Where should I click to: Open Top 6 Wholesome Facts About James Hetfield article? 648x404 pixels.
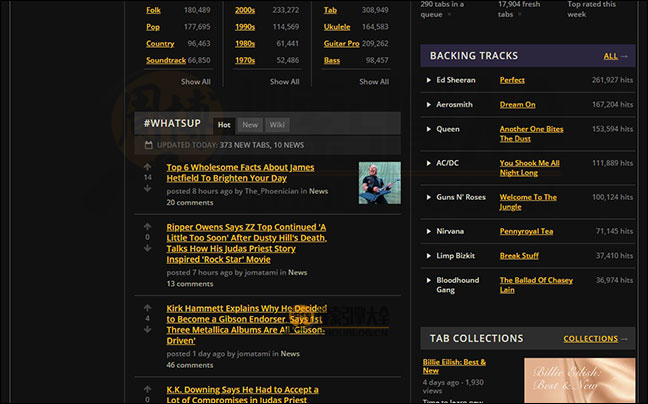point(240,173)
